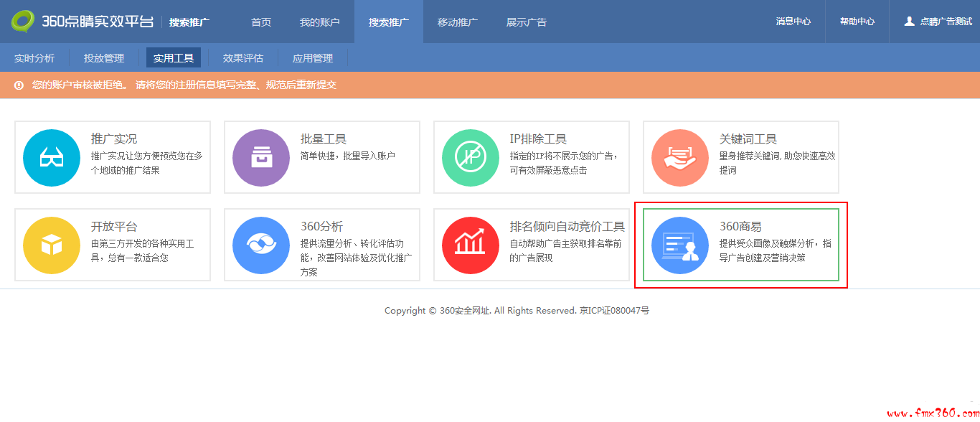The height and width of the screenshot is (422, 980).
Task: Click the 自动帮助广告主获取排名靠前 description
Action: 566,250
